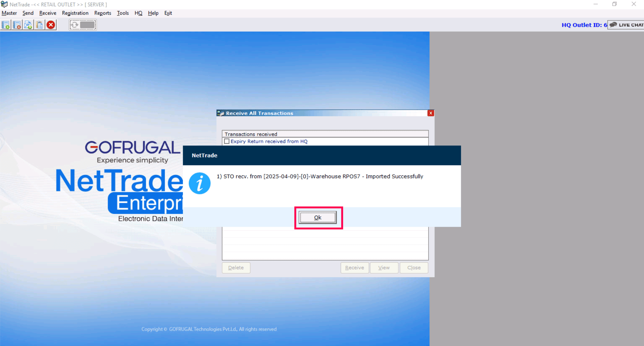
Task: Open the Receive menu in the menu bar
Action: click(48, 13)
